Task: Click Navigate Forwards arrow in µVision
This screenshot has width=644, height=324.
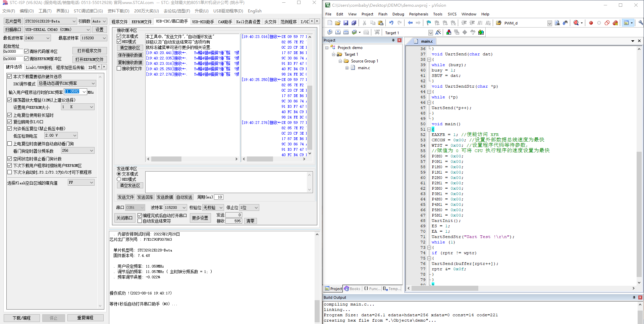Action: pyautogui.click(x=418, y=23)
